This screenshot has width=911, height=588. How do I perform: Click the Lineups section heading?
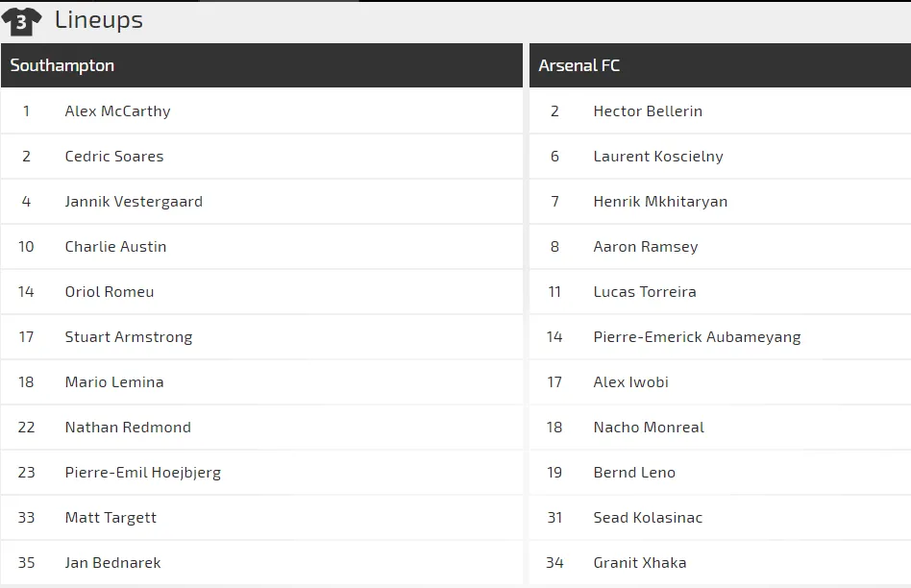click(99, 20)
